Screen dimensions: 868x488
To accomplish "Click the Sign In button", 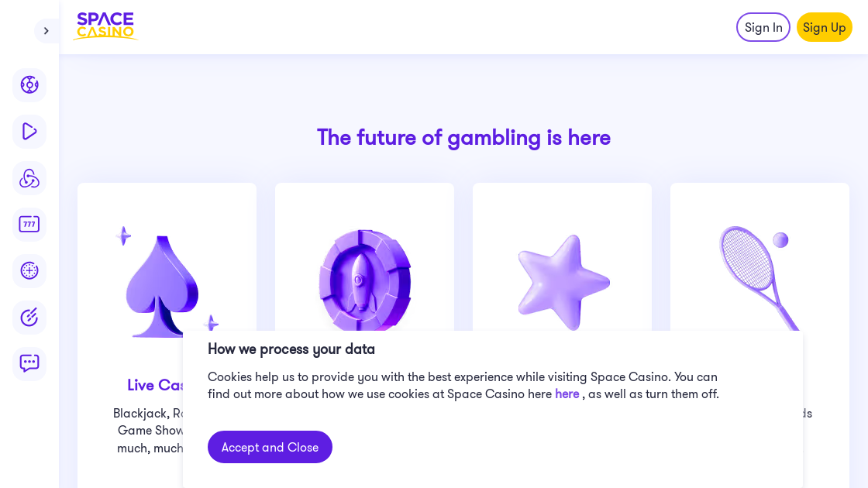I will (763, 27).
